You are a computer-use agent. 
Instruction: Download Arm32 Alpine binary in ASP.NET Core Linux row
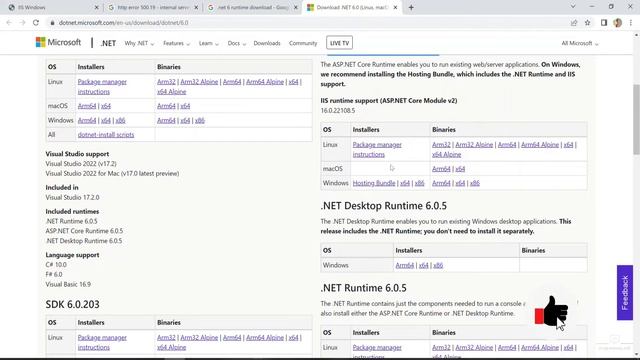pyautogui.click(x=474, y=145)
